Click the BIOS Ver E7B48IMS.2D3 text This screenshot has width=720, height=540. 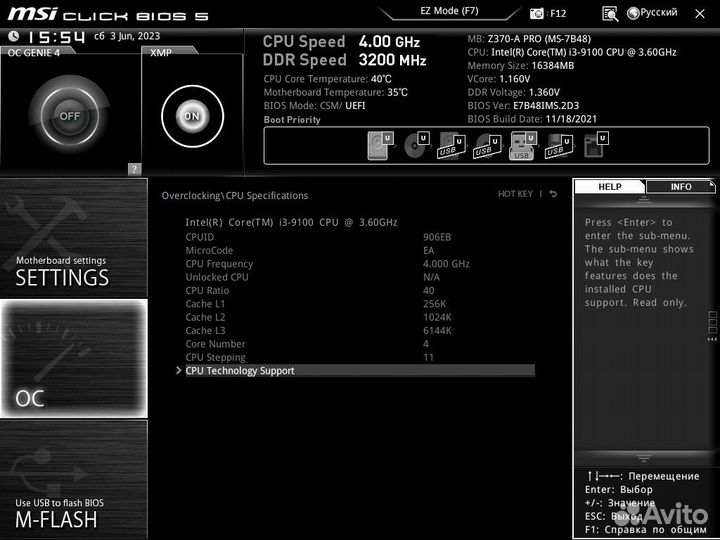pos(523,106)
